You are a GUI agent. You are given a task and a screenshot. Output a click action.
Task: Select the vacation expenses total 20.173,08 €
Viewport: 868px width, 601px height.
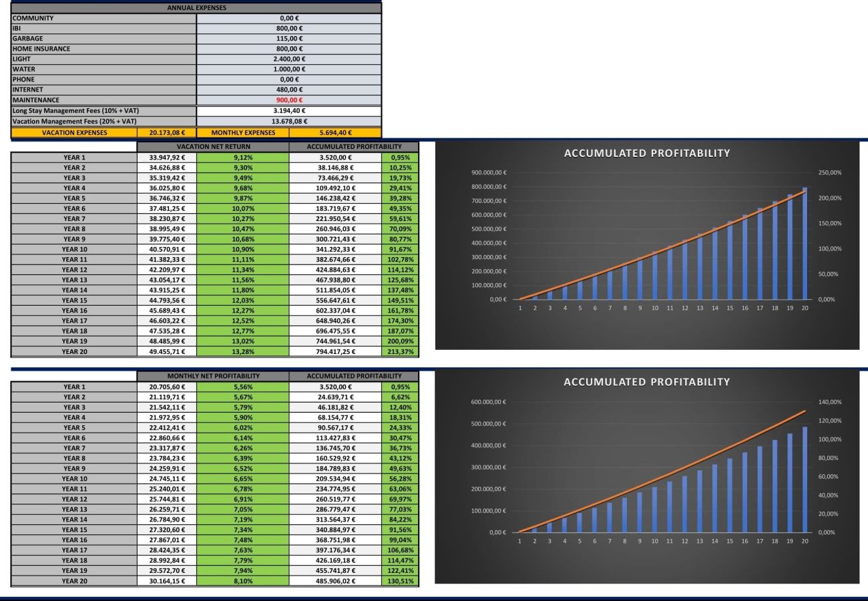point(166,132)
